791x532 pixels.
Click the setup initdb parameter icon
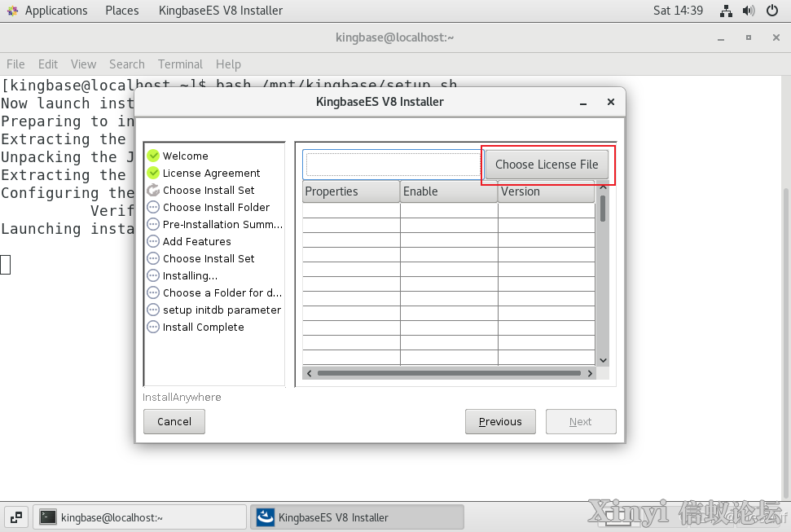click(153, 310)
